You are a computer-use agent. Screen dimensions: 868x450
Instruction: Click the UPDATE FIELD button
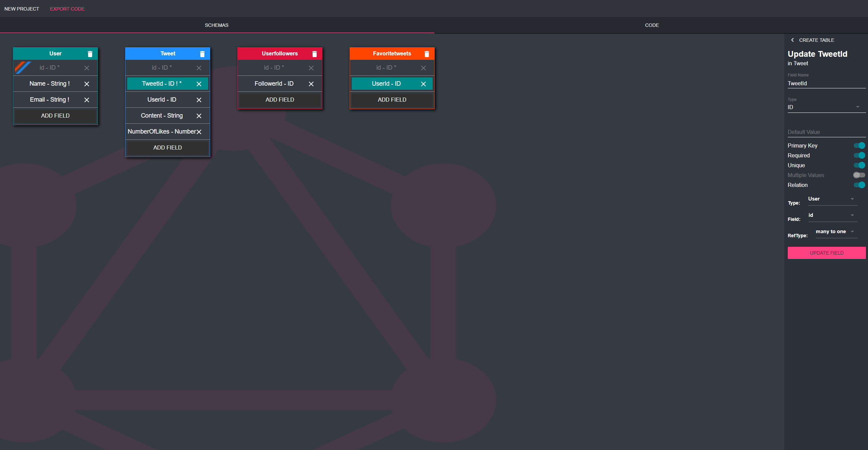tap(827, 253)
